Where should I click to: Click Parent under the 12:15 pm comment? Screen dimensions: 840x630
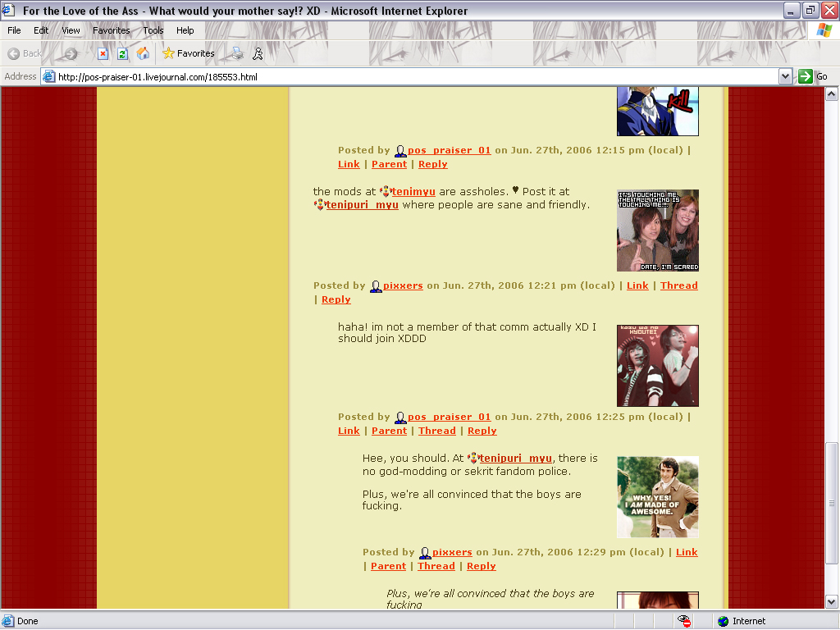(x=389, y=164)
